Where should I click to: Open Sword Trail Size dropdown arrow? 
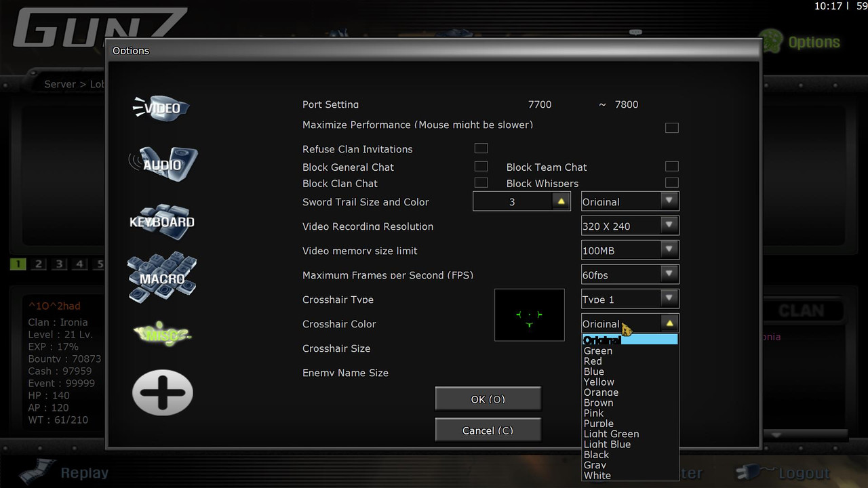pos(561,201)
